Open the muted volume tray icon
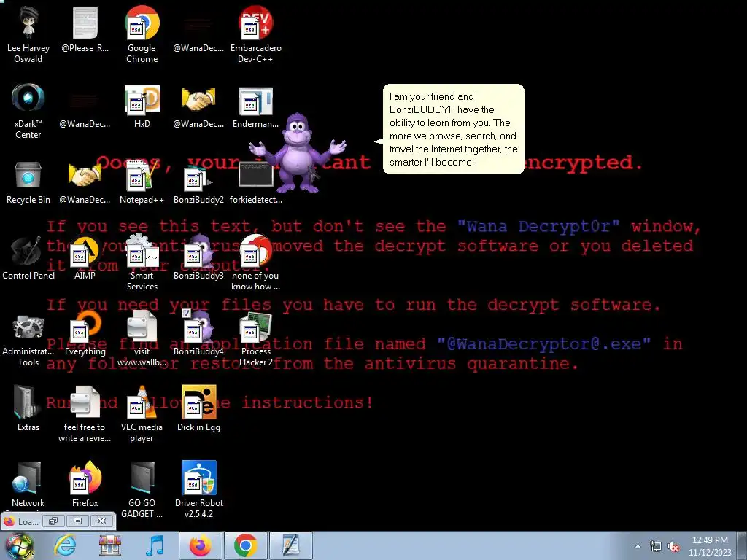Viewport: 747px width, 560px height. [673, 547]
